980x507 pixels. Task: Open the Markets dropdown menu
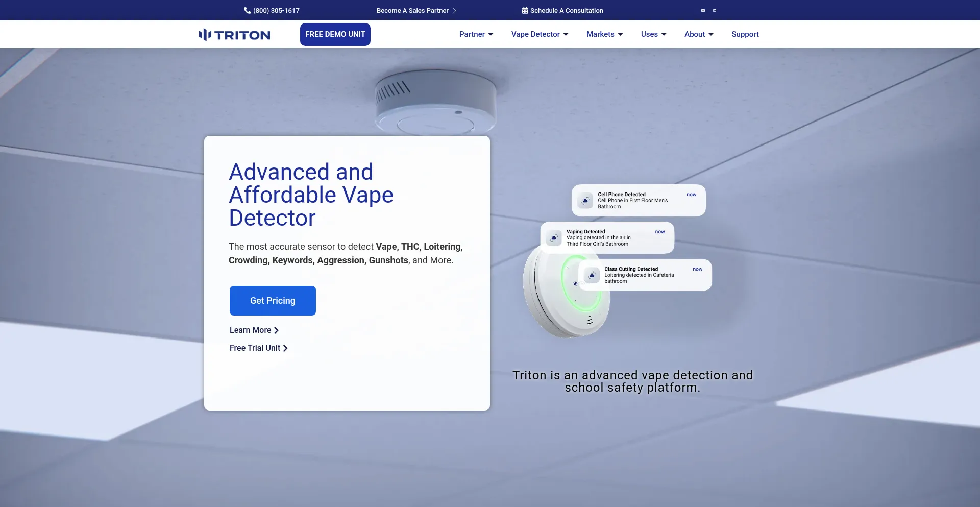point(604,34)
